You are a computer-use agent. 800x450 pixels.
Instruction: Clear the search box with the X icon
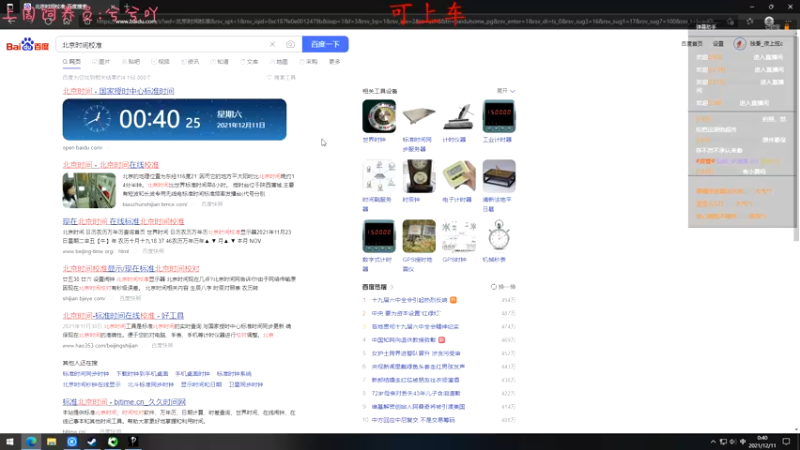pos(272,44)
